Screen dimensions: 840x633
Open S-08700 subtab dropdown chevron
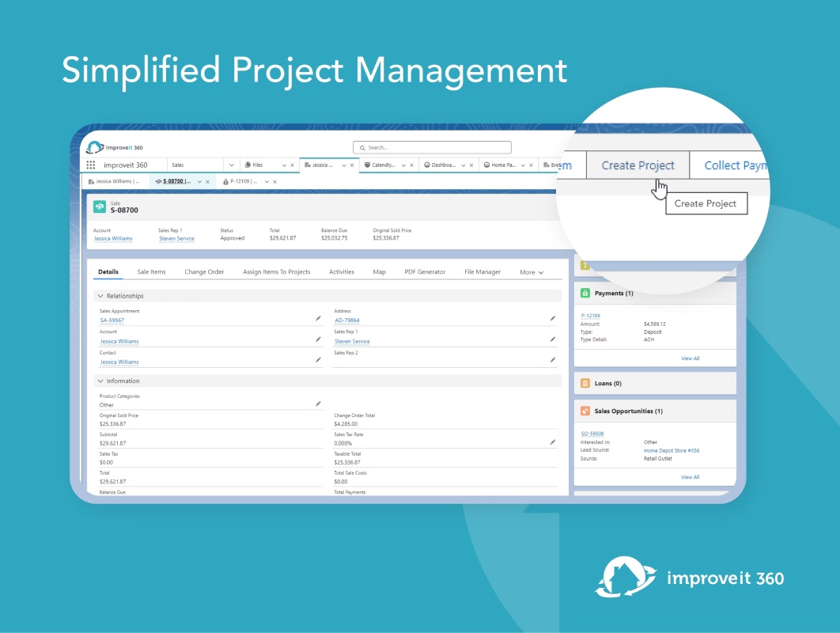199,182
